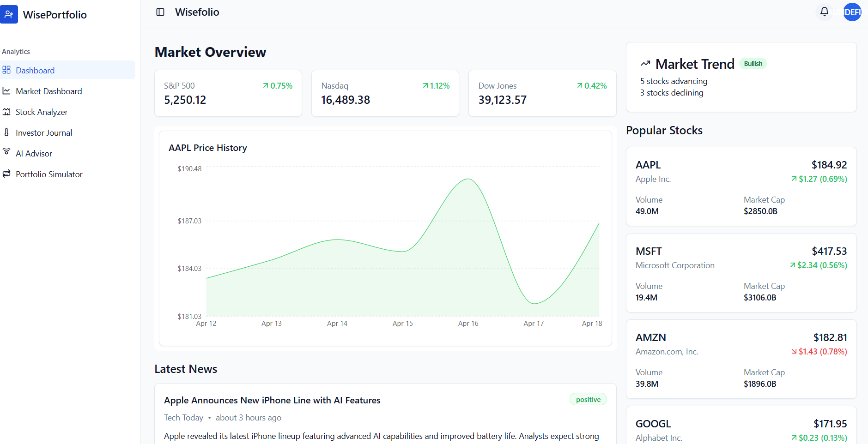
Task: Click the Portfolio Simulator icon
Action: point(6,174)
